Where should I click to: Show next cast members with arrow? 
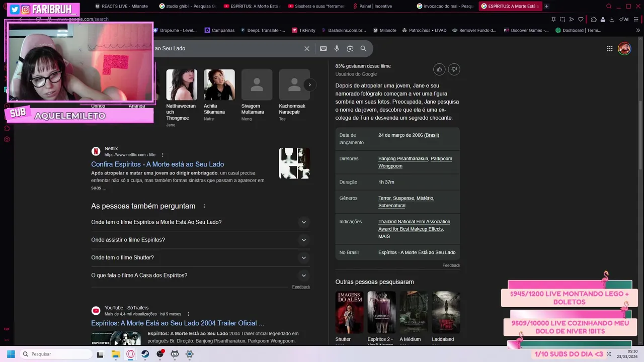(309, 84)
